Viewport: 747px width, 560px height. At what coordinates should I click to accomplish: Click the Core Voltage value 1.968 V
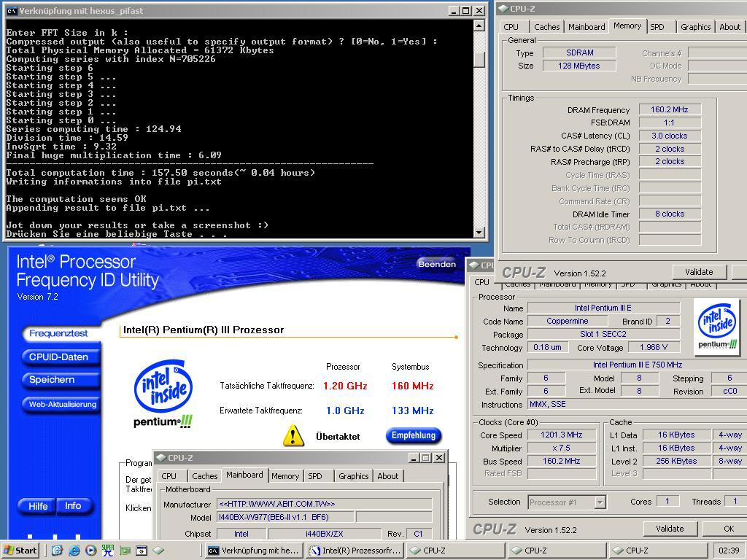(x=654, y=348)
